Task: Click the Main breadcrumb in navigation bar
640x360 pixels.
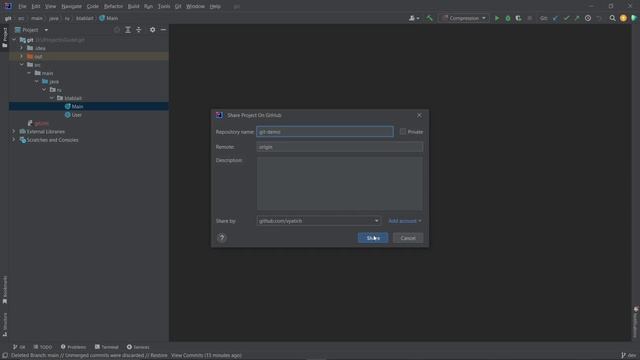Action: coord(109,18)
